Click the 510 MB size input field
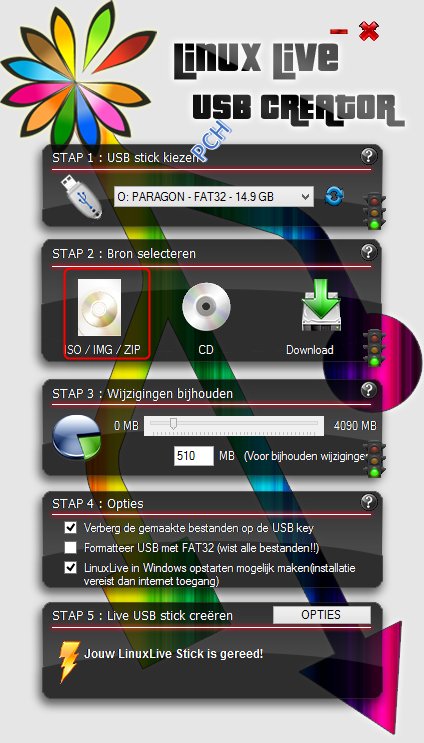This screenshot has width=424, height=743. tap(193, 456)
